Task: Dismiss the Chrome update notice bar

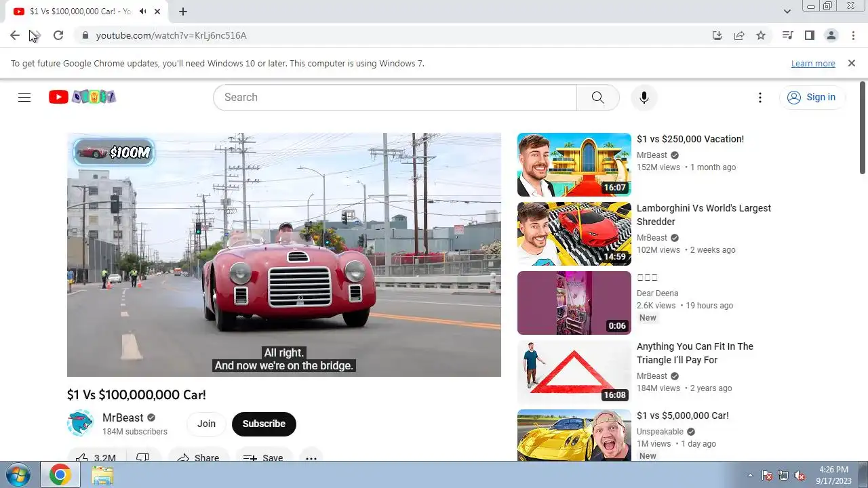Action: 852,63
